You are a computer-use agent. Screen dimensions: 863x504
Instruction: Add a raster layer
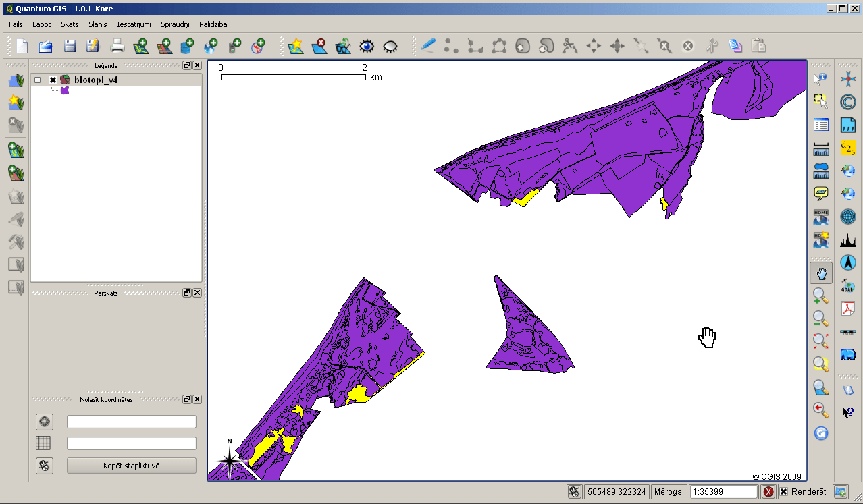pos(164,46)
